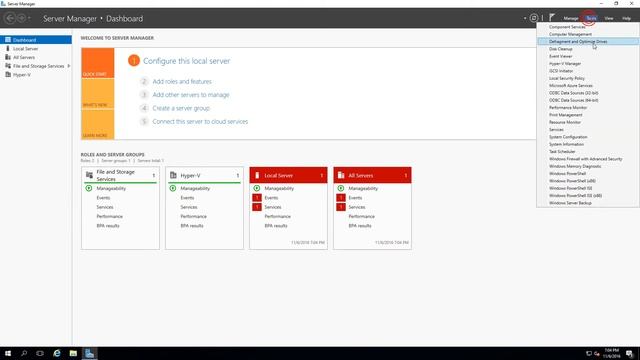Open the File and Storage Services tile header
This screenshot has height=360, width=640.
coord(120,176)
